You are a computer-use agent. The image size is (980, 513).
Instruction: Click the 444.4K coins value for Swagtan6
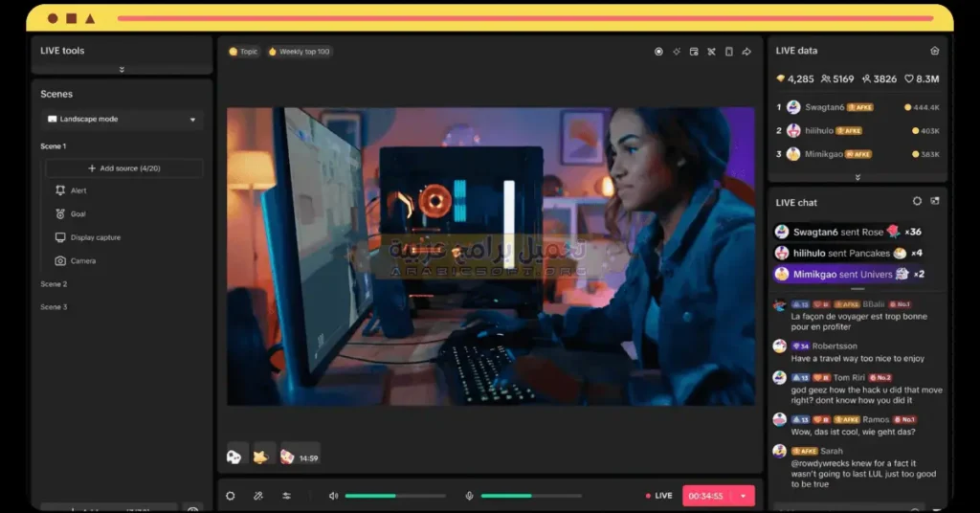[922, 107]
